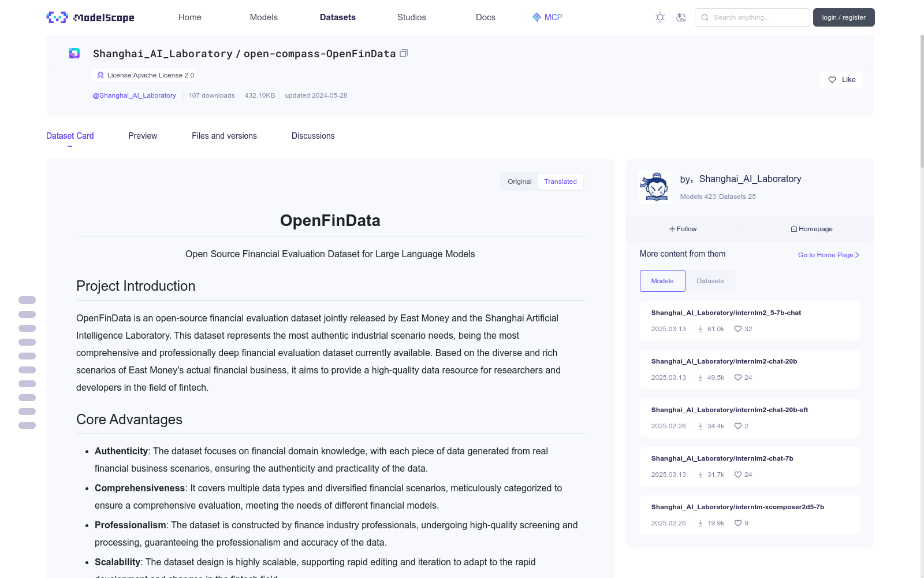Open the internlm2_5-7b-chat model card
The width and height of the screenshot is (924, 578).
[x=750, y=321]
